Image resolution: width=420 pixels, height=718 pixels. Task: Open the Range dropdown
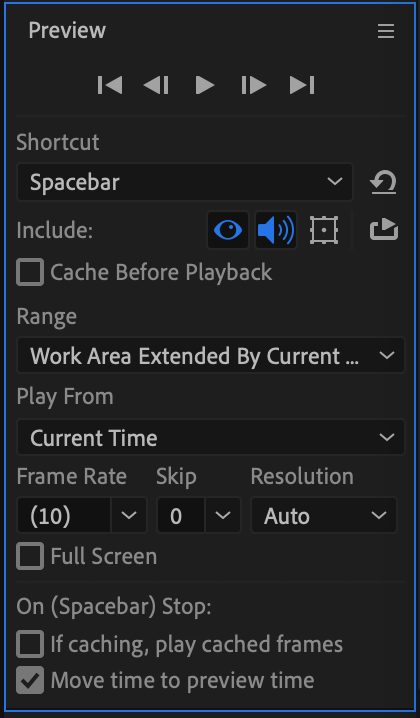coord(211,355)
